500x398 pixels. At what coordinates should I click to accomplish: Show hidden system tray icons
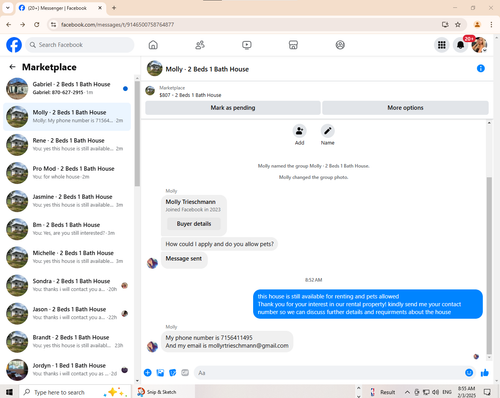pos(407,392)
